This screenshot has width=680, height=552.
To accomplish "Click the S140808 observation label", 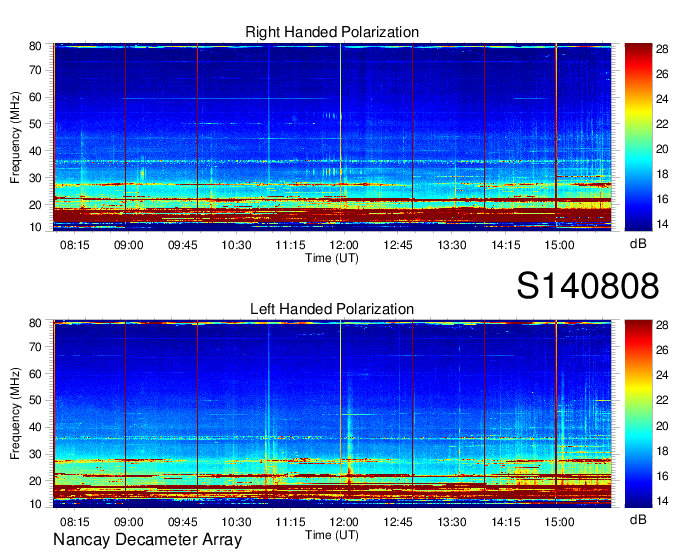I will [588, 286].
